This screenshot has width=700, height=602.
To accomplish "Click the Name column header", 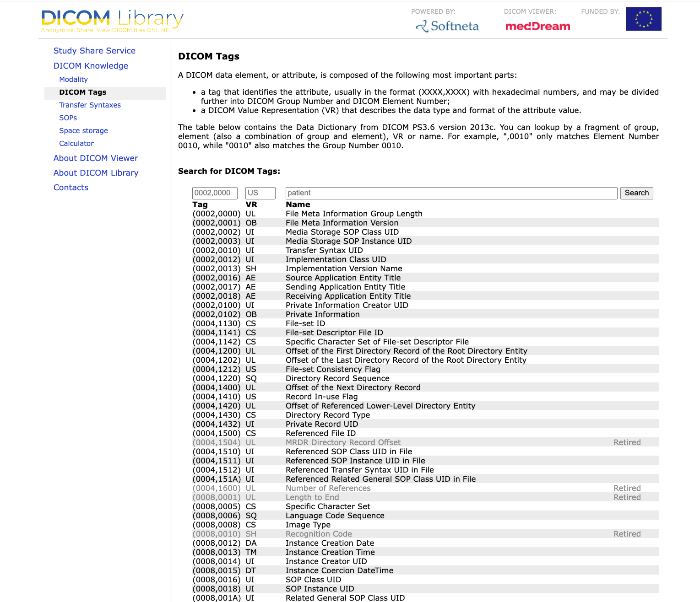I will (x=298, y=204).
